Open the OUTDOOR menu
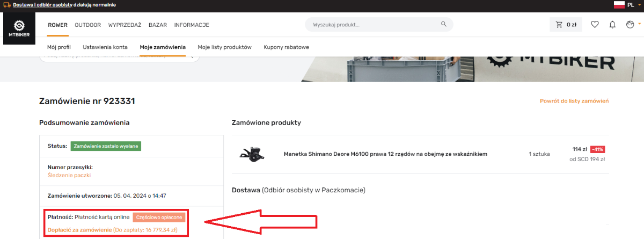This screenshot has width=644, height=239. point(88,25)
